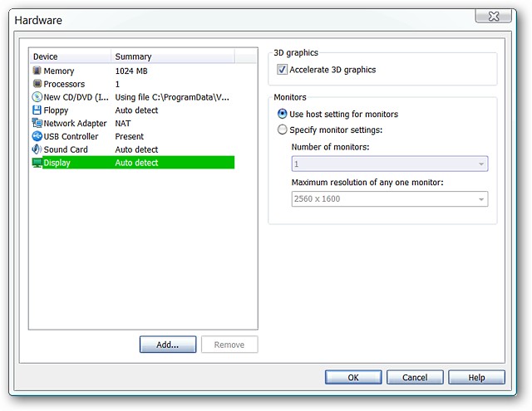This screenshot has height=411, width=532.
Task: Select the highlighted Display device name
Action: [57, 163]
